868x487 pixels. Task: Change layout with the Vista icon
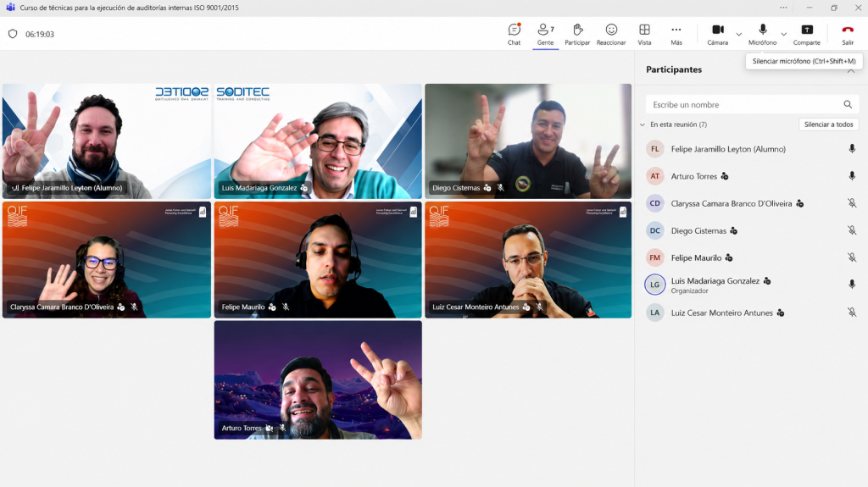pos(644,35)
